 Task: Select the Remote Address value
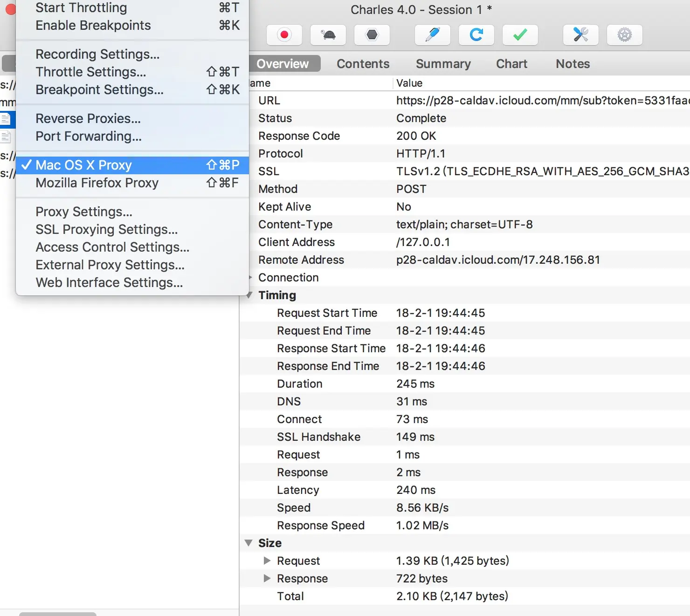[498, 260]
